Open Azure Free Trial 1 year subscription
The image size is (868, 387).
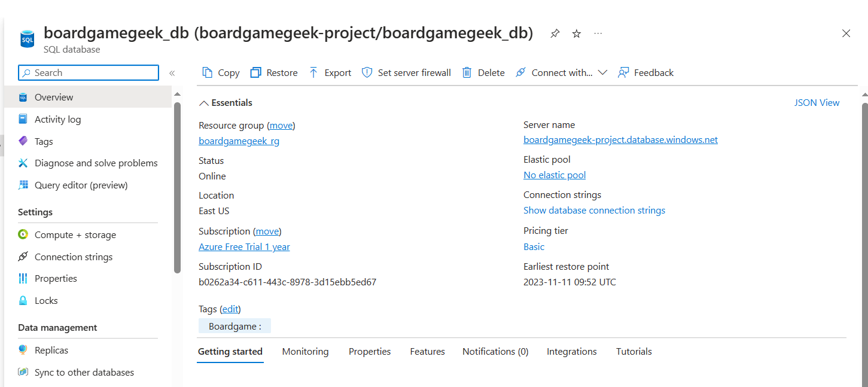point(244,246)
